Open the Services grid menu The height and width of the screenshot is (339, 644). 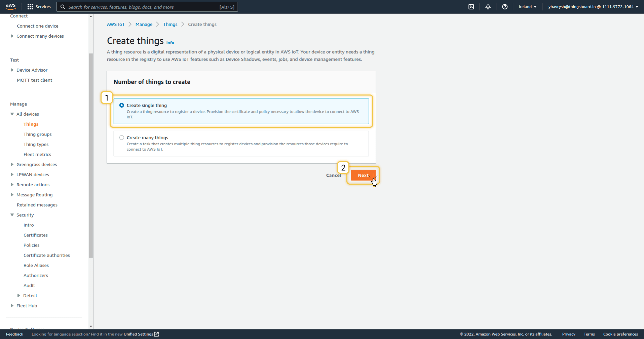(x=30, y=7)
